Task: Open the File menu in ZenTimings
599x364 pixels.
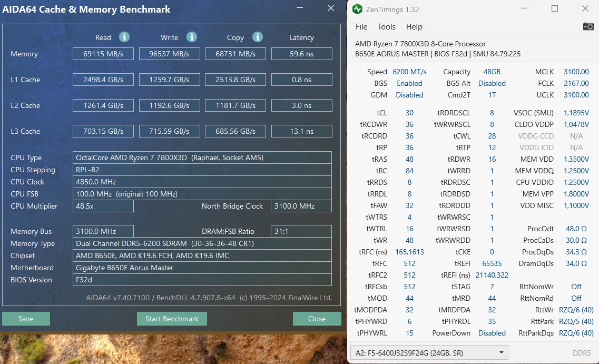Action: (361, 27)
